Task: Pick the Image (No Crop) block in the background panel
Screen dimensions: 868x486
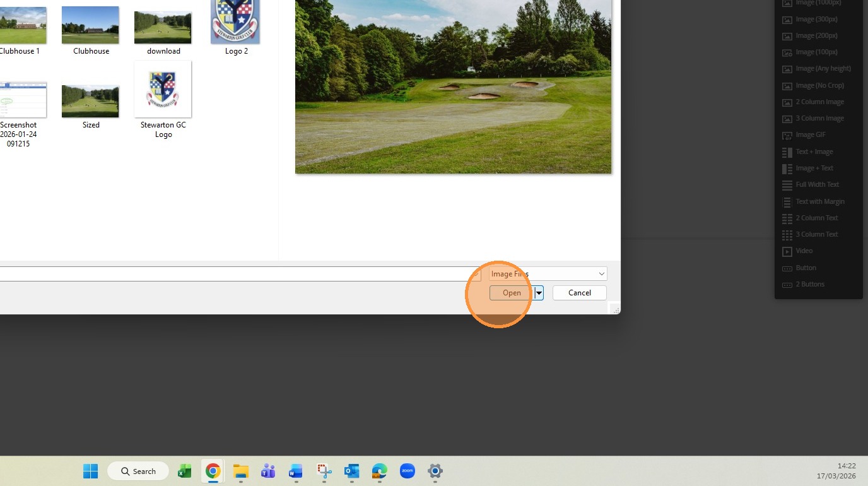Action: point(813,85)
